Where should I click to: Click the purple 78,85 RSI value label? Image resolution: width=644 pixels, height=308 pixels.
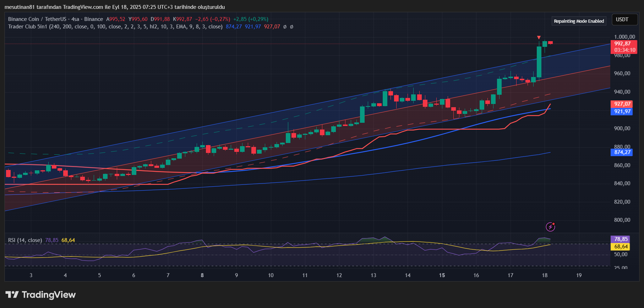point(621,239)
